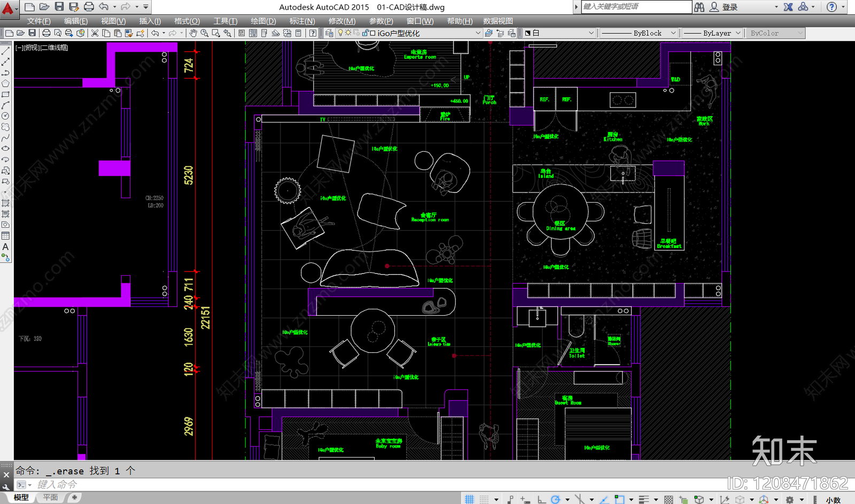Click the Cut scissors icon
Viewport: 855px width, 504px height.
point(95,33)
